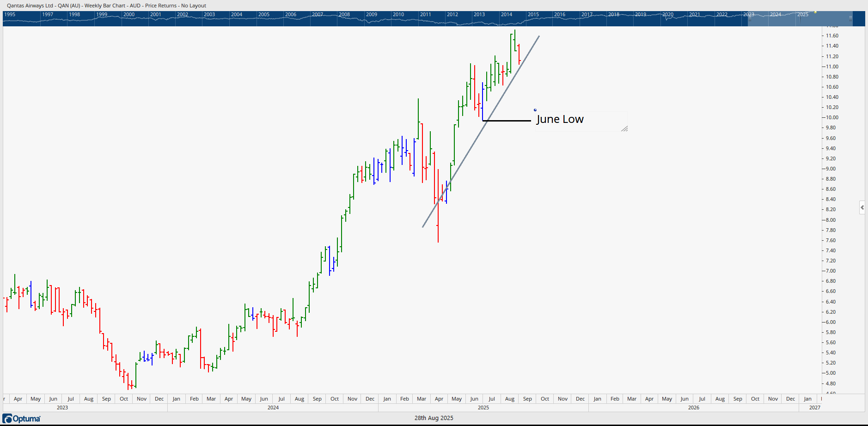Viewport: 868px width, 426px height.
Task: Click year 2011 in the overview strip
Action: pos(426,14)
